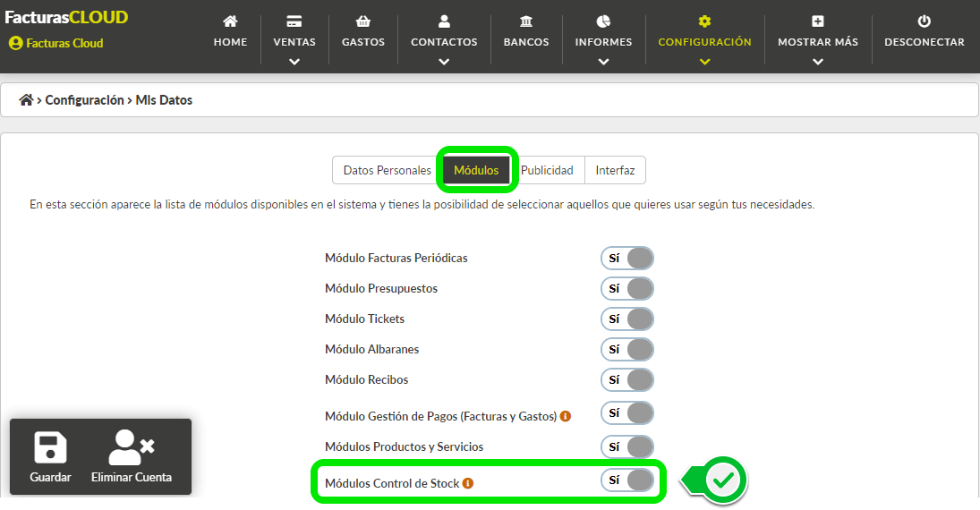
Task: Click the CONFIGURACIÓN menu label
Action: pos(704,42)
